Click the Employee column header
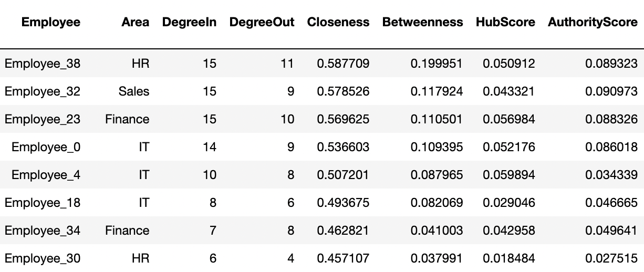Image resolution: width=644 pixels, height=272 pixels. (x=51, y=22)
